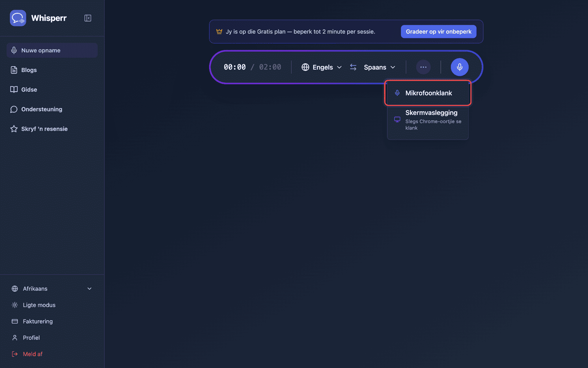Screen dimensions: 588x368
Task: Click the star icon beside resensie
Action: pyautogui.click(x=14, y=129)
